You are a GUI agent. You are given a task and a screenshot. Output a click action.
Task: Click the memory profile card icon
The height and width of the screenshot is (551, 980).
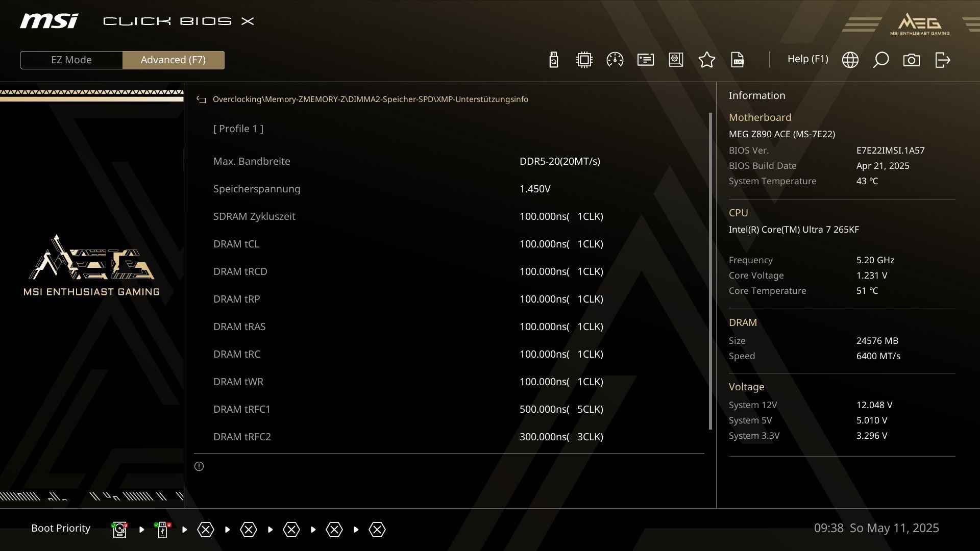pyautogui.click(x=646, y=60)
